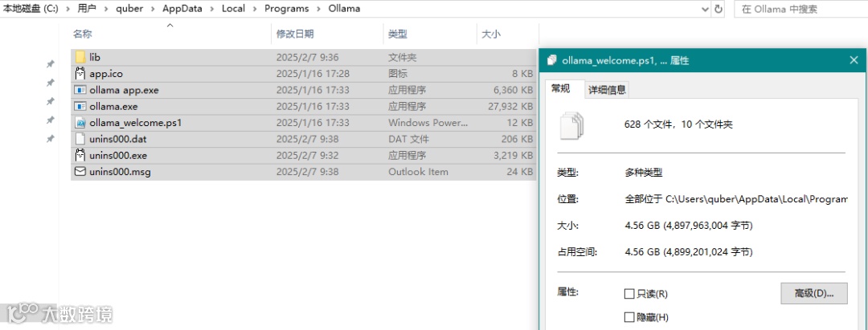
Task: Switch to the 常规 tab
Action: (561, 89)
